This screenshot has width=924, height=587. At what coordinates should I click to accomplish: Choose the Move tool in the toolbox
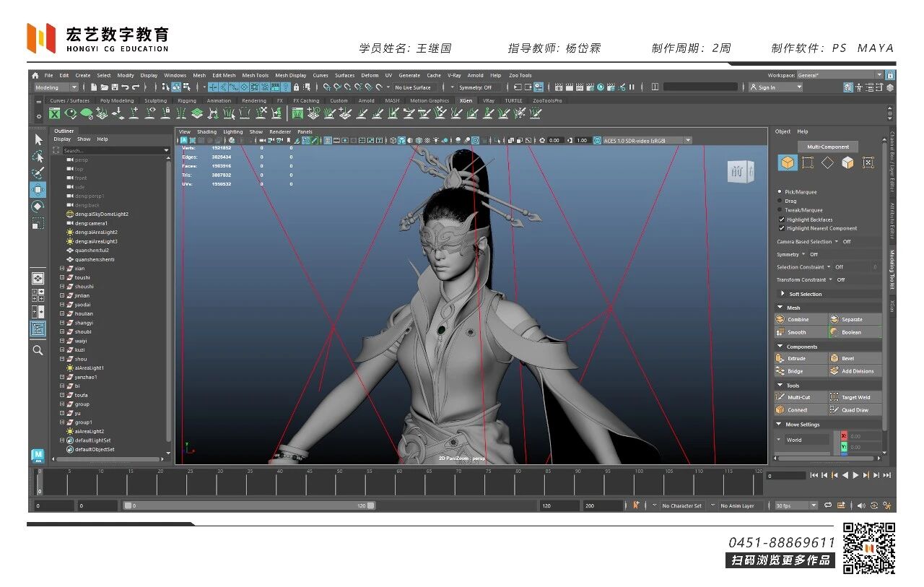click(x=38, y=190)
